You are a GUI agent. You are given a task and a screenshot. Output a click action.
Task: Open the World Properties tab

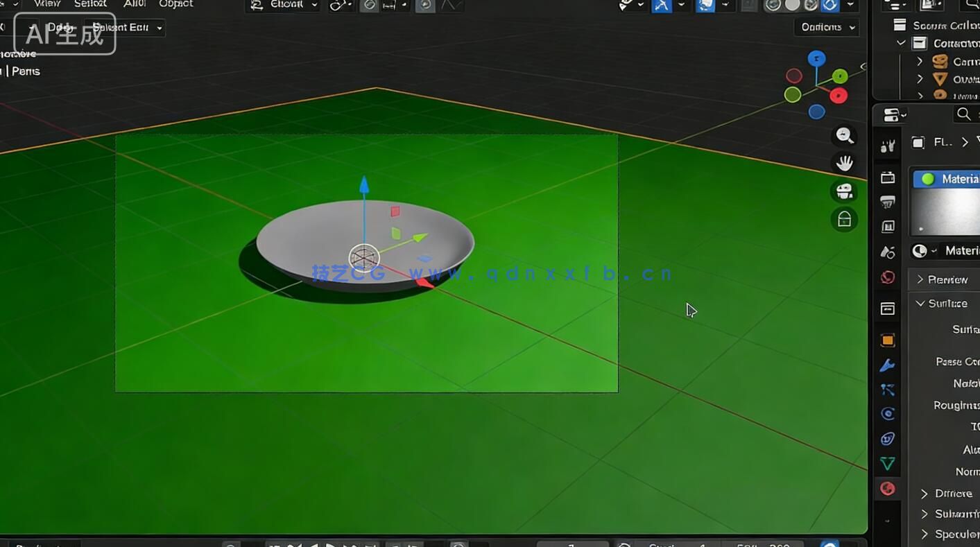(x=888, y=277)
